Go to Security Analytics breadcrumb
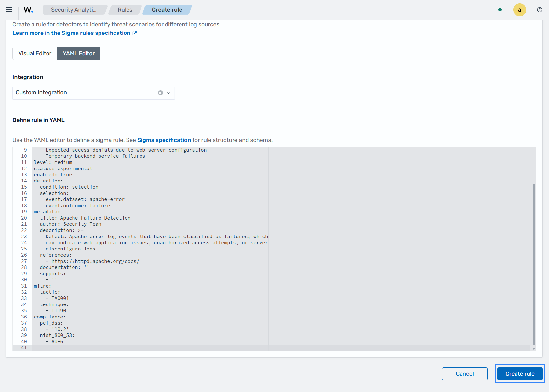Image resolution: width=549 pixels, height=392 pixels. click(x=74, y=10)
